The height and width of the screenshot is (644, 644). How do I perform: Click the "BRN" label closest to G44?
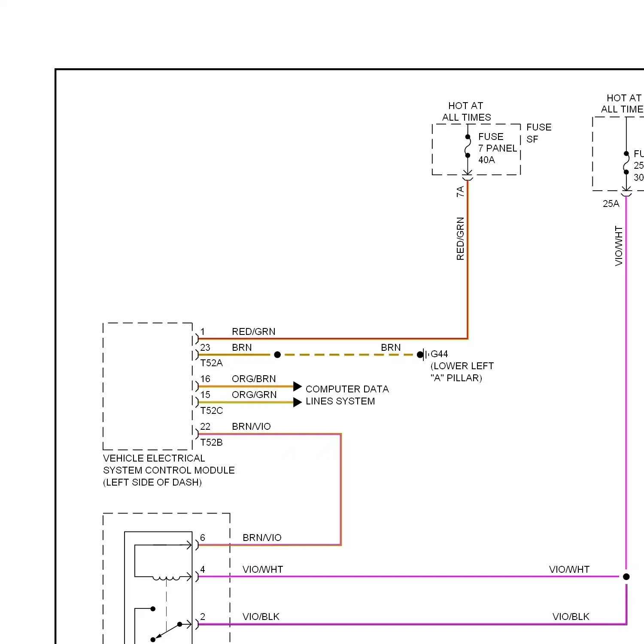pos(391,347)
